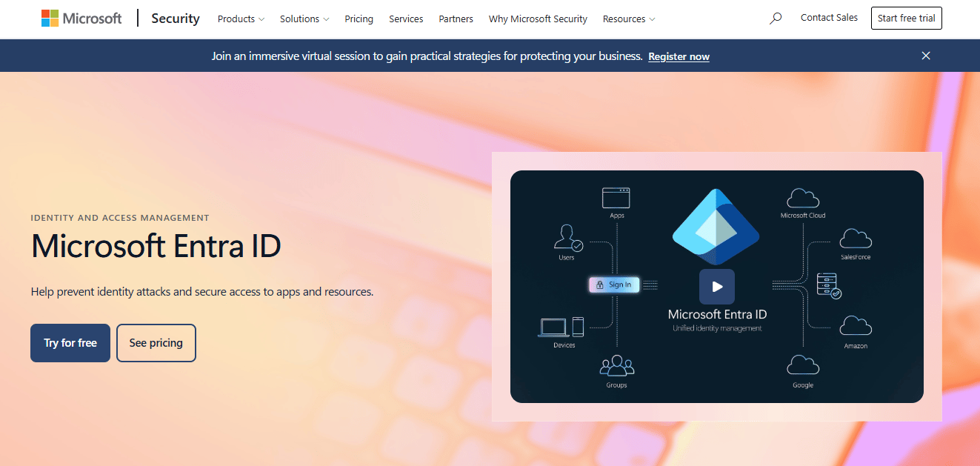Click the 'Unified identity management' caption
Viewport: 980px width, 466px height.
717,328
